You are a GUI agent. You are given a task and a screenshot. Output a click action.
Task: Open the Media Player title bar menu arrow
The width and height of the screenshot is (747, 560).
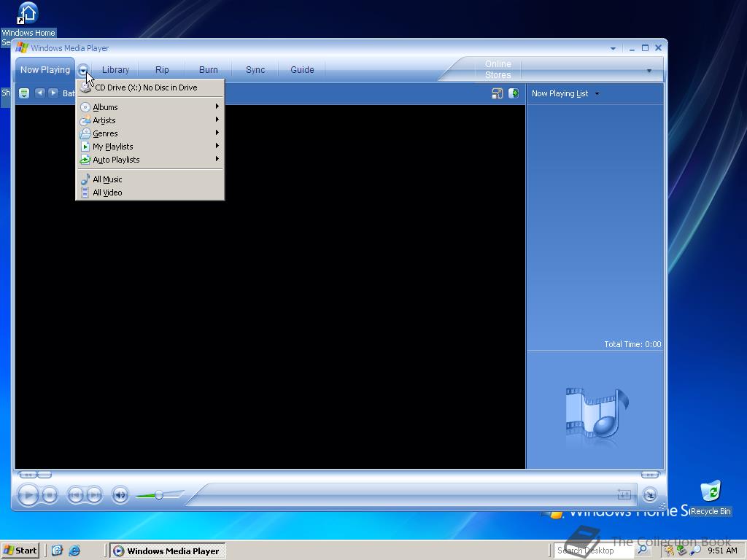pos(613,49)
